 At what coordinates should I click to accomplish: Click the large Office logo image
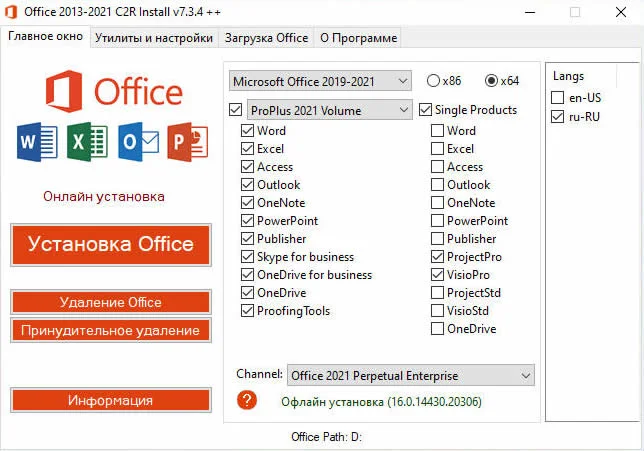[x=114, y=91]
